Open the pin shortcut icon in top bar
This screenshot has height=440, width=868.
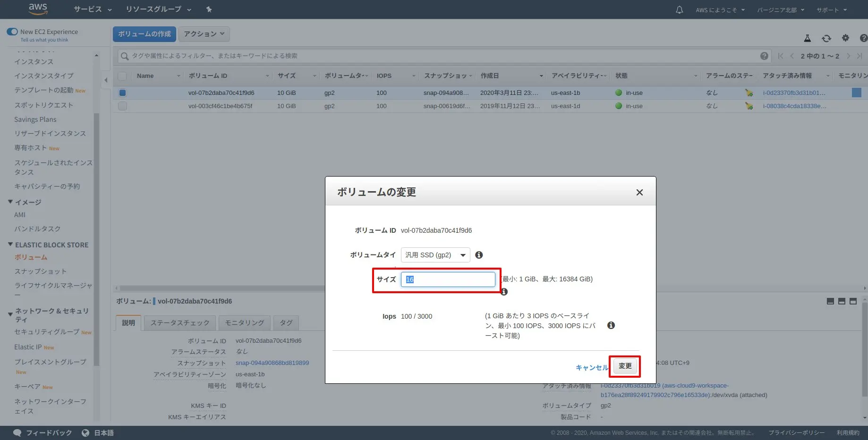click(x=209, y=9)
